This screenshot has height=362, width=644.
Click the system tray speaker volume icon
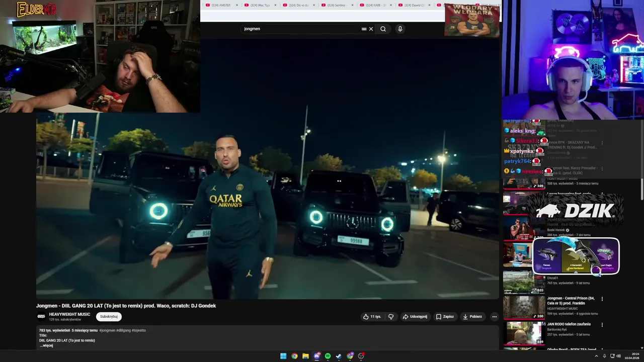point(618,356)
